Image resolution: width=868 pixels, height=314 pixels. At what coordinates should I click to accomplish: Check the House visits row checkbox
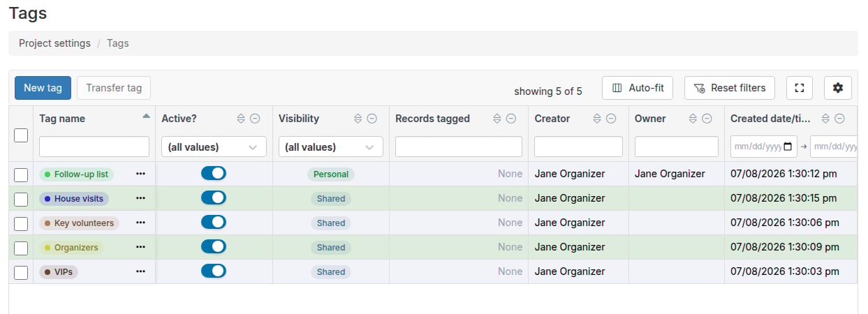(x=21, y=199)
